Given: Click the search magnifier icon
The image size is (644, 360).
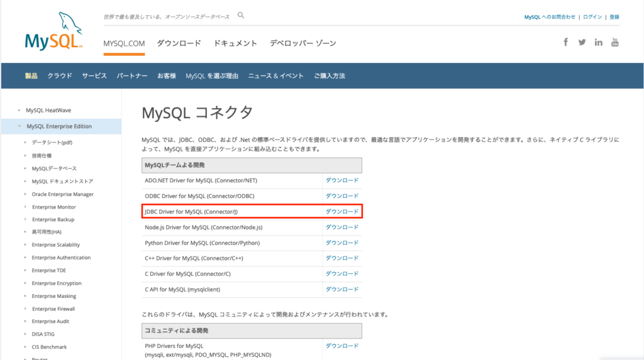Looking at the screenshot, I should [x=241, y=15].
